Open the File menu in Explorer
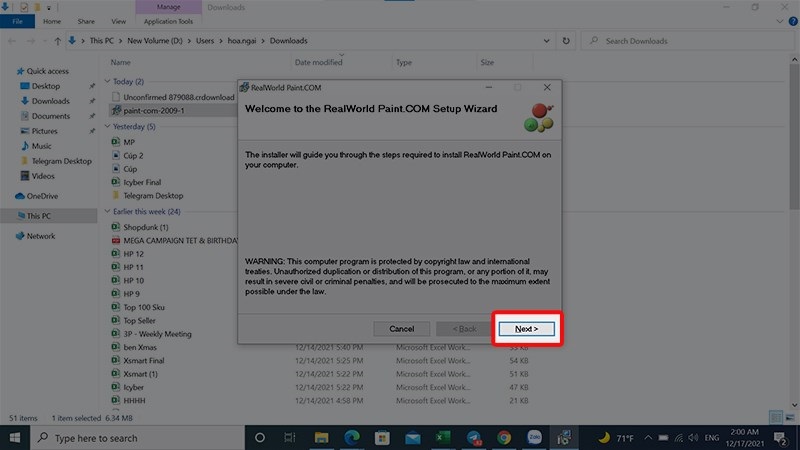The height and width of the screenshot is (450, 800). pyautogui.click(x=17, y=20)
